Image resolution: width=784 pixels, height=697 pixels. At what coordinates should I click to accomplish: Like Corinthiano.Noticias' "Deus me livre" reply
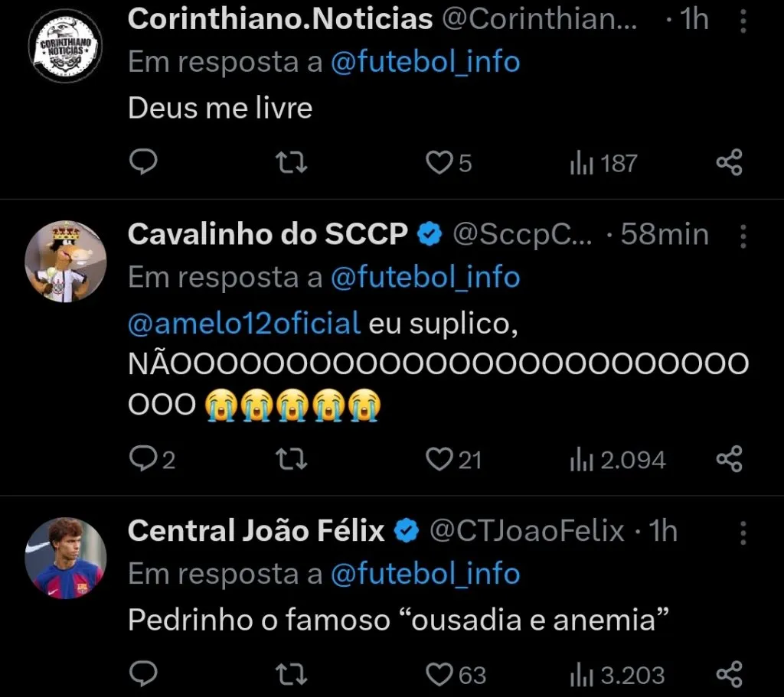437,162
